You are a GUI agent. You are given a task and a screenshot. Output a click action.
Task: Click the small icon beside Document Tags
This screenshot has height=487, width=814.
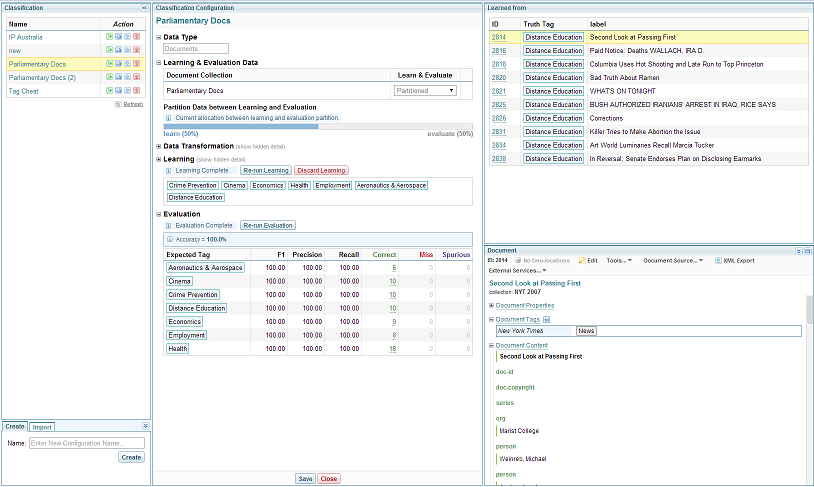point(546,319)
